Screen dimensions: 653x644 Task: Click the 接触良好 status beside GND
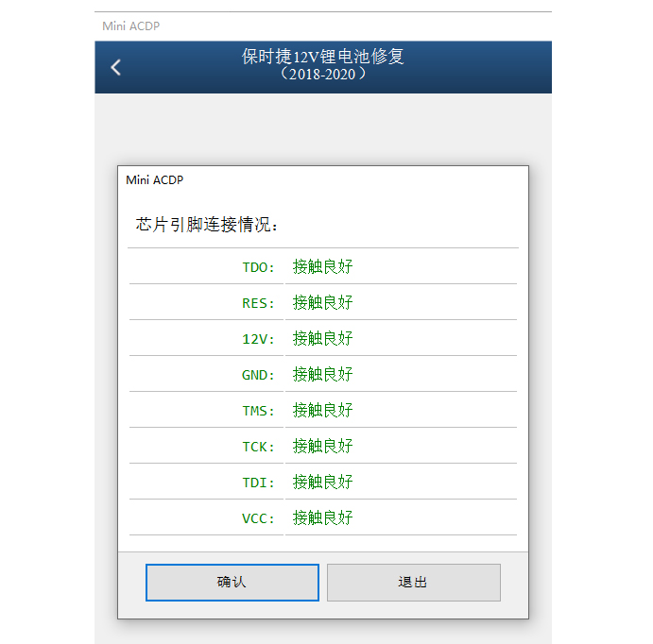(x=322, y=375)
